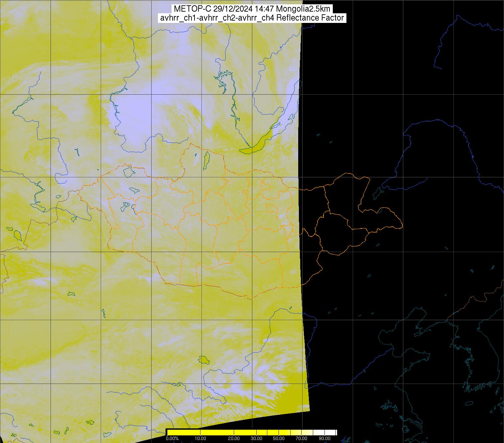Click the "0.00%" colorbar label
Screen dimensions: 504x443
point(172,438)
